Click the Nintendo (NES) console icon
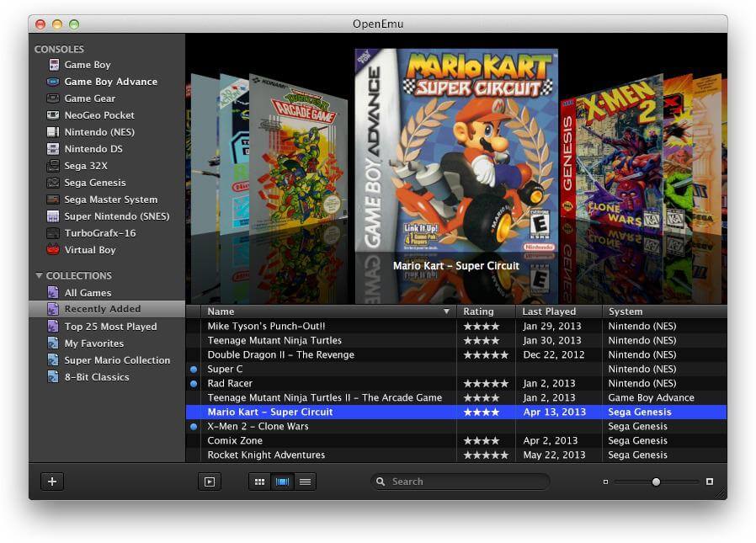 click(53, 132)
